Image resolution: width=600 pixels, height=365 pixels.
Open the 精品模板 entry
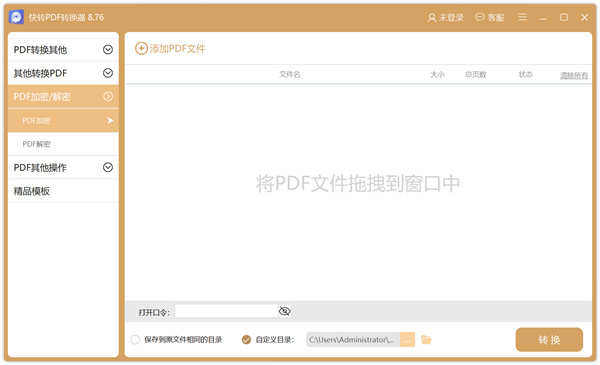[x=64, y=191]
